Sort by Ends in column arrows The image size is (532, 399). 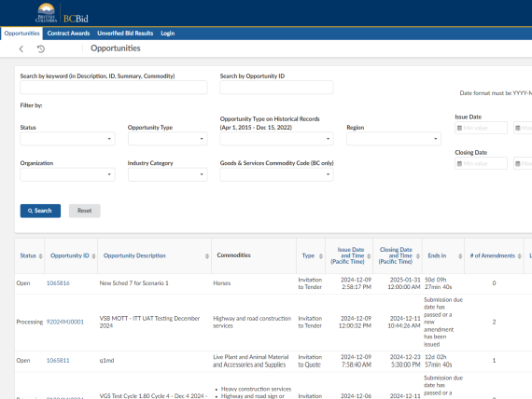click(x=460, y=256)
